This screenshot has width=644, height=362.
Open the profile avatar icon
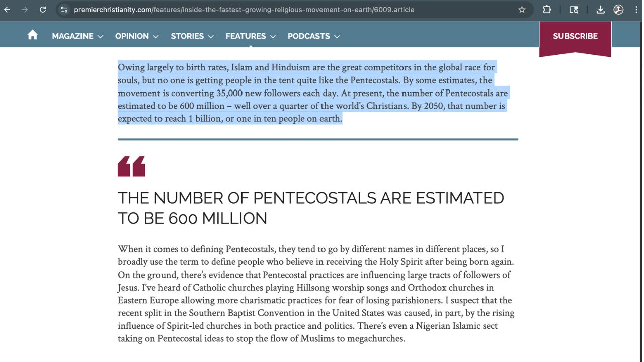pyautogui.click(x=618, y=10)
